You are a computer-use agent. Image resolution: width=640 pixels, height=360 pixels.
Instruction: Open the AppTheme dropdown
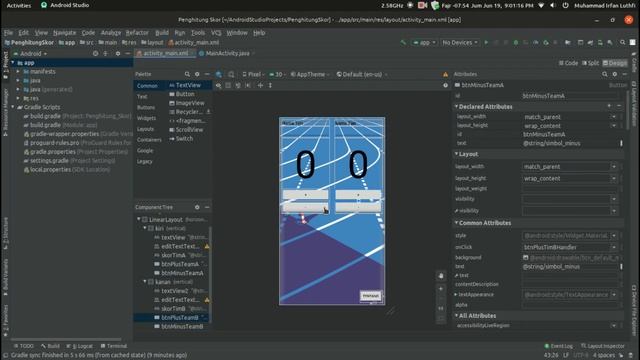(x=310, y=74)
